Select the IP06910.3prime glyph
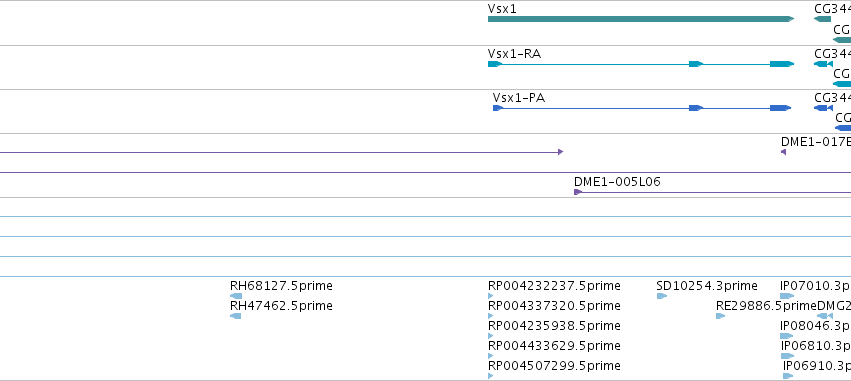Viewport: 851px width, 381px height. [x=788, y=376]
